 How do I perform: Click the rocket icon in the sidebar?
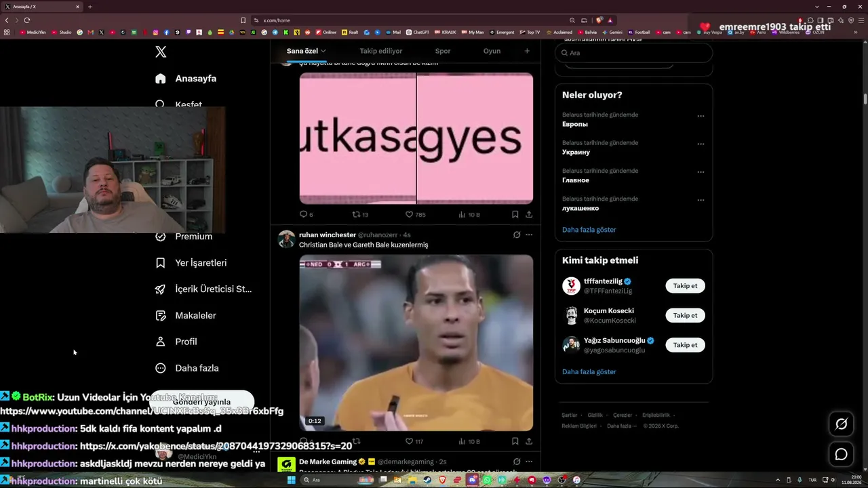pos(161,289)
